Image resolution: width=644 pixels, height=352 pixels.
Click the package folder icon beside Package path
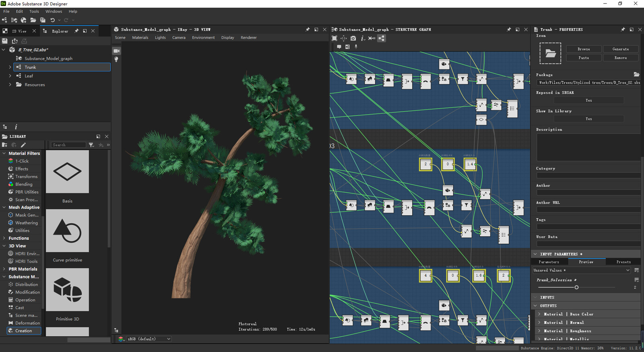tap(636, 74)
